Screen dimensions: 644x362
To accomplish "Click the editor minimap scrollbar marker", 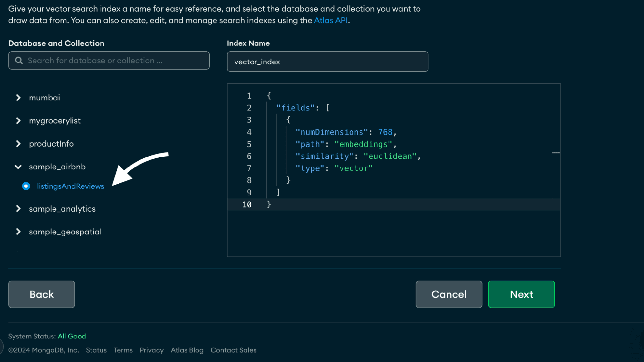I will 556,153.
